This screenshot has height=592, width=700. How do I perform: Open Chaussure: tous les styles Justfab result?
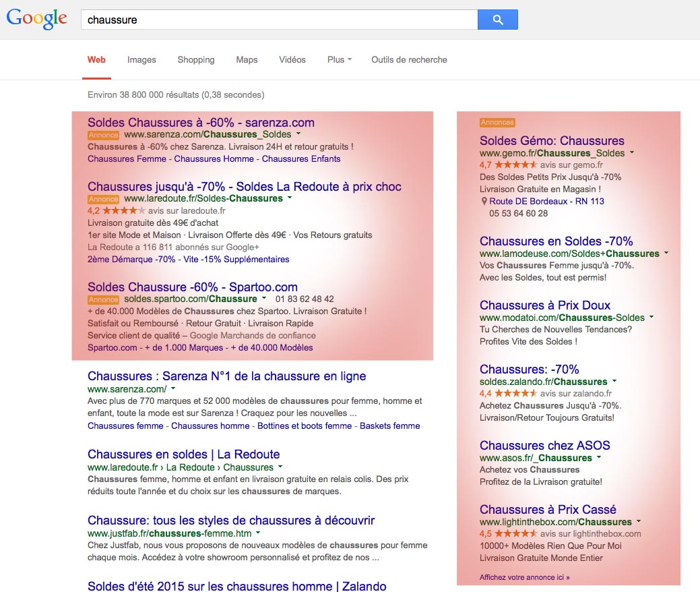[231, 521]
